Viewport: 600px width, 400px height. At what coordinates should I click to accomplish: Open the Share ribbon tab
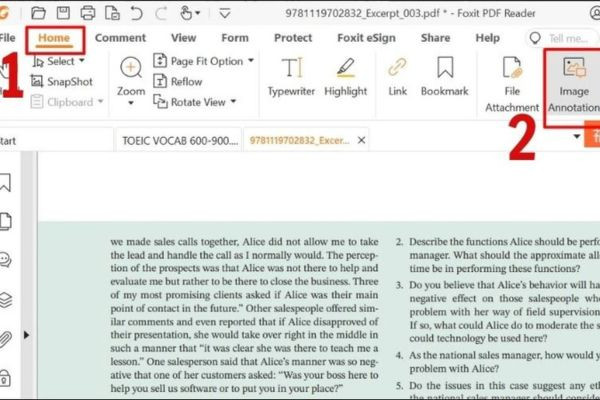point(435,38)
